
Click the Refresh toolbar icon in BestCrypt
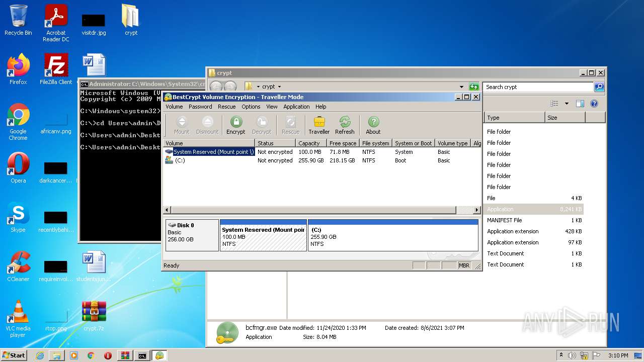pos(345,125)
